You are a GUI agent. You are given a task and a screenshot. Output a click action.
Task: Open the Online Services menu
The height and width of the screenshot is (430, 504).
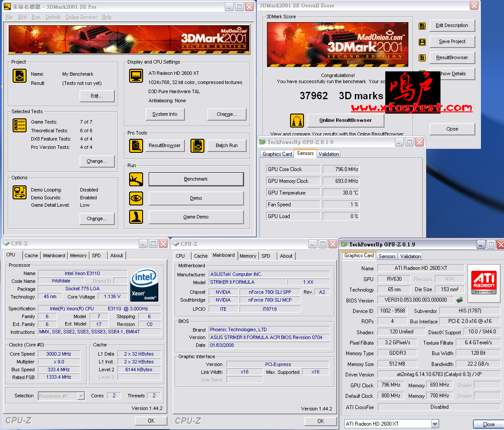[x=81, y=17]
